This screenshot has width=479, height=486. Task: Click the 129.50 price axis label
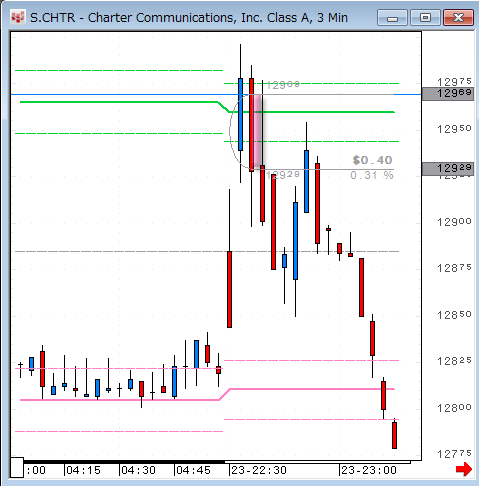(x=454, y=129)
